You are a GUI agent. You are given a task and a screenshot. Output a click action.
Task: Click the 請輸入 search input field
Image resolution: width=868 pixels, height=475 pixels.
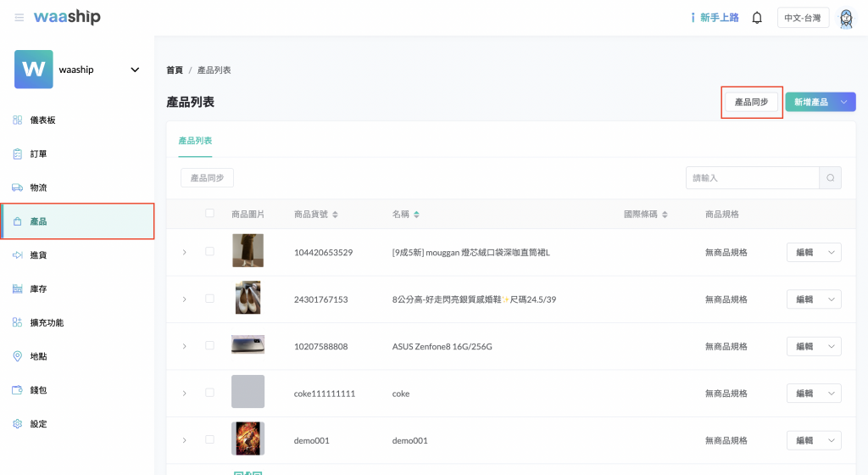[x=752, y=178]
